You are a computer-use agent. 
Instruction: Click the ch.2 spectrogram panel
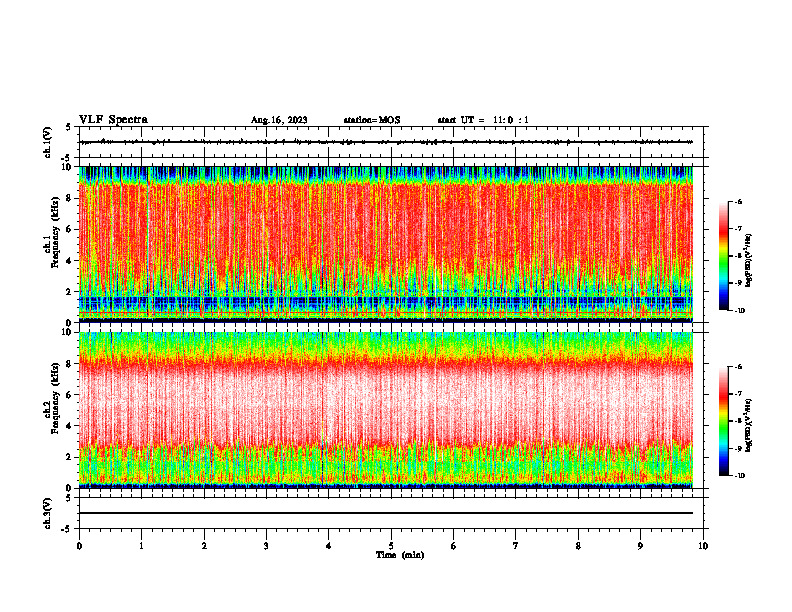pos(386,410)
